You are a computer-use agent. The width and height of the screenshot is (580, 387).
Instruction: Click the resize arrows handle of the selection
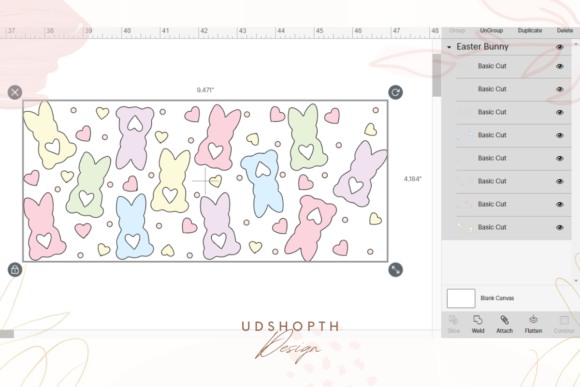coord(395,270)
